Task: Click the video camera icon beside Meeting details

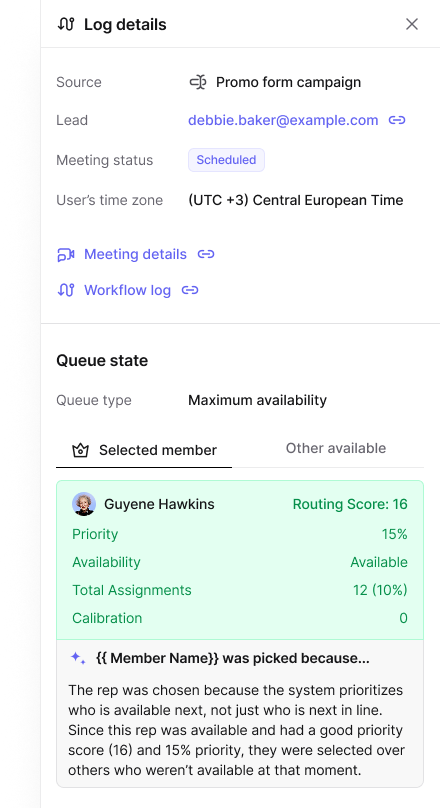Action: coord(65,255)
